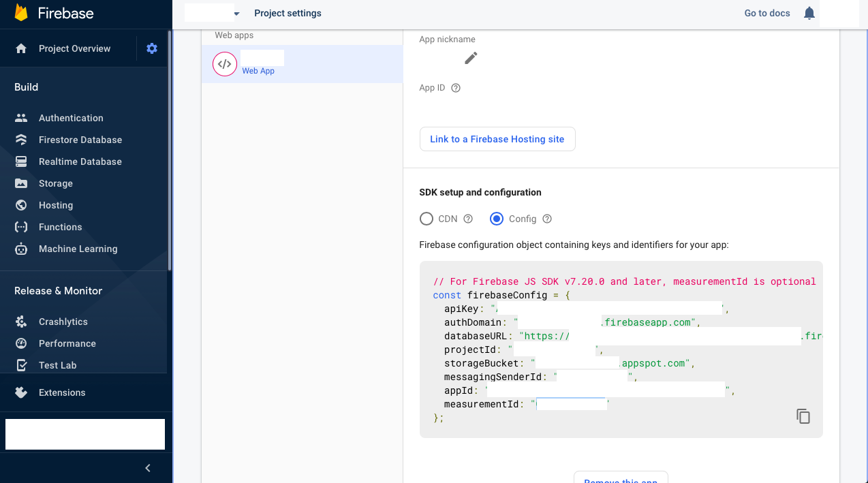Select the Config radio option

tap(497, 219)
